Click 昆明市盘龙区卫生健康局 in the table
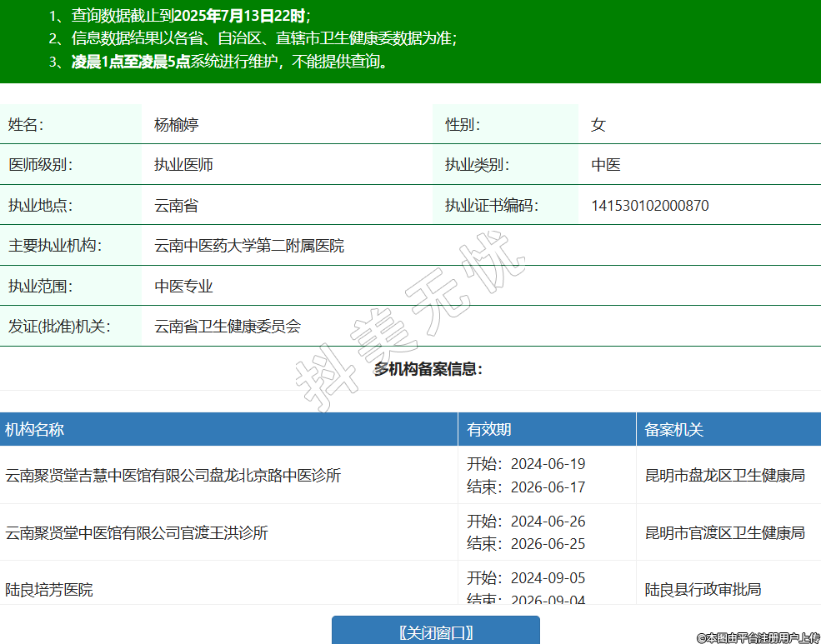821x644 pixels. [725, 476]
